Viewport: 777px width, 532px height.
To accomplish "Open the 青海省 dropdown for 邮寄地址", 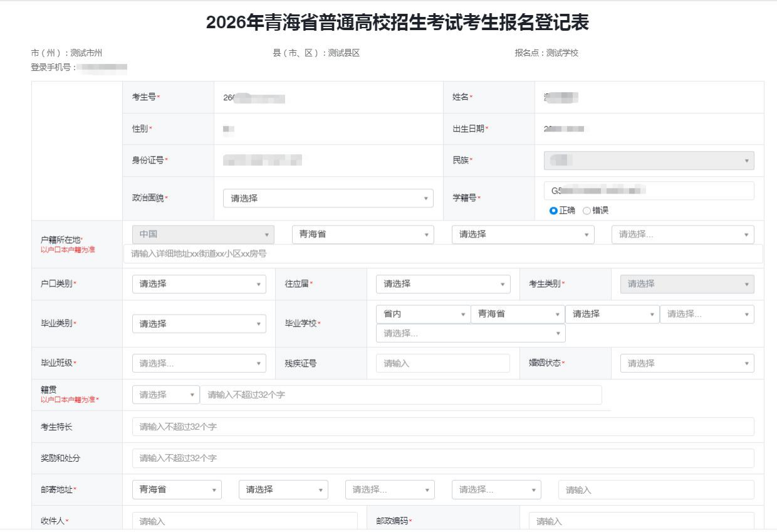I will tap(177, 489).
